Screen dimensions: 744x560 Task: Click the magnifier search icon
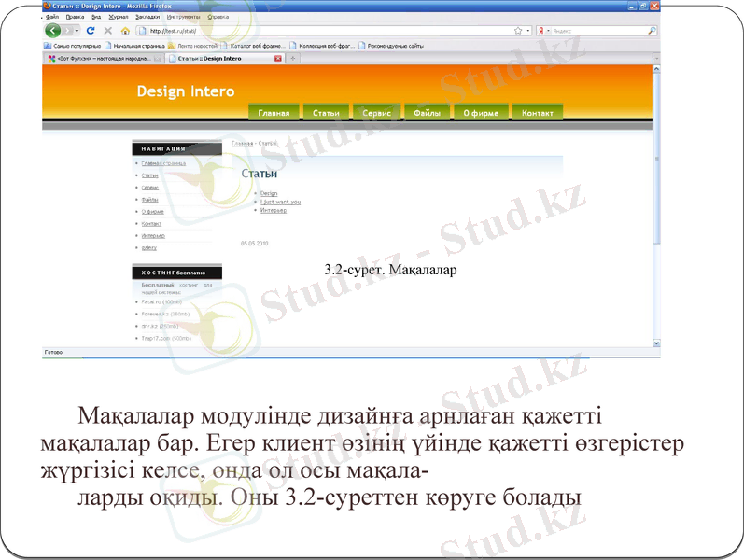coord(652,31)
